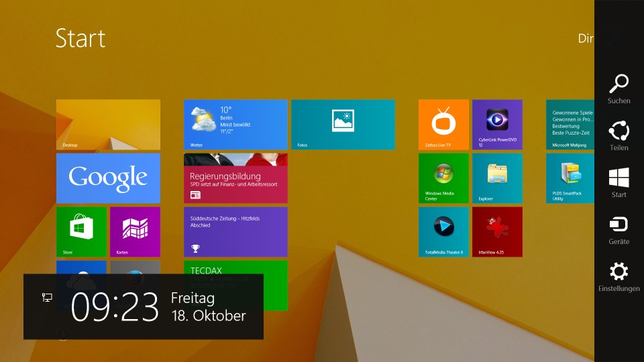Open the Einstellungen settings charm
Image resolution: width=644 pixels, height=362 pixels.
click(x=619, y=277)
